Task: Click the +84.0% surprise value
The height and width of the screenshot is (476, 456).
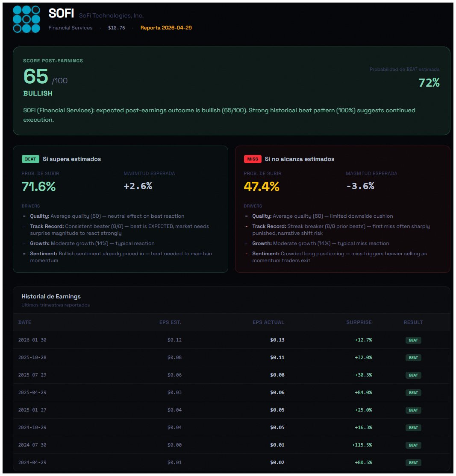Action: [363, 392]
